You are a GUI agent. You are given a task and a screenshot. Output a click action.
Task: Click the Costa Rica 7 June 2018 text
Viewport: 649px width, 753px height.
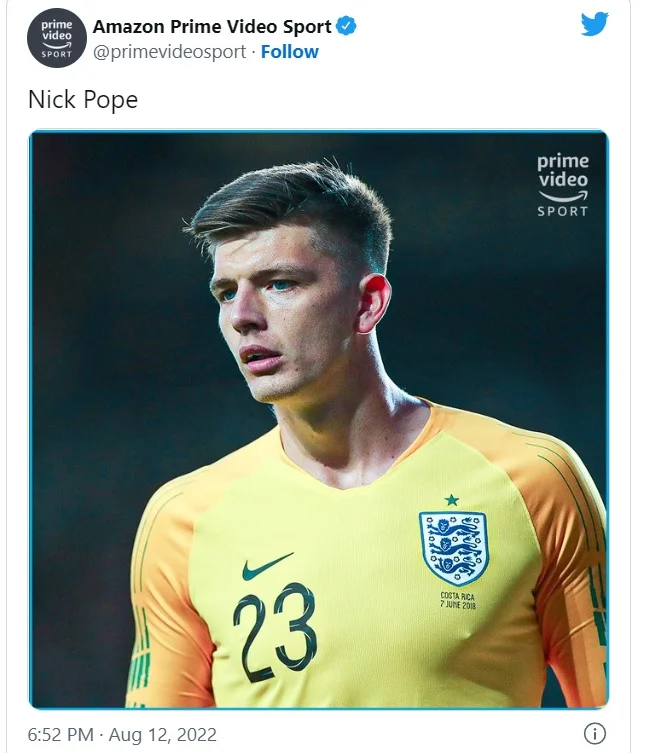[x=458, y=601]
